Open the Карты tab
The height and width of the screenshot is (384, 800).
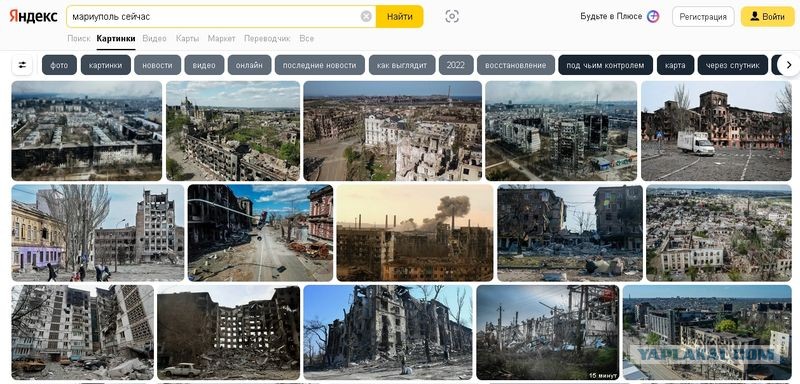click(187, 38)
